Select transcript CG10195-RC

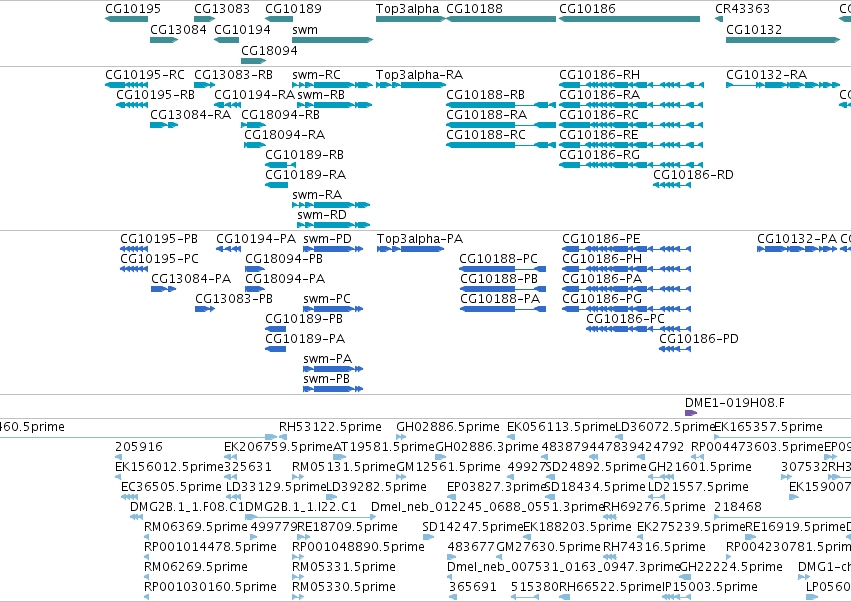pos(145,74)
